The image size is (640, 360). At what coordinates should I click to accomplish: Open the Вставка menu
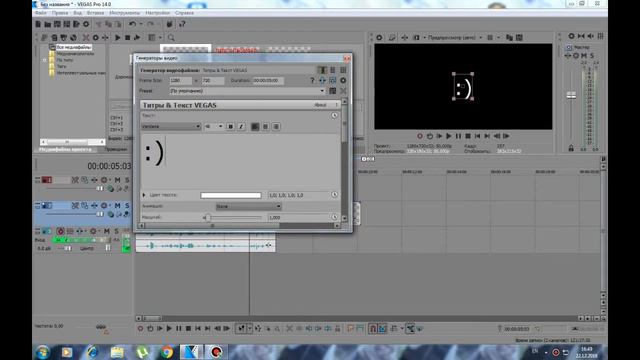pyautogui.click(x=96, y=13)
